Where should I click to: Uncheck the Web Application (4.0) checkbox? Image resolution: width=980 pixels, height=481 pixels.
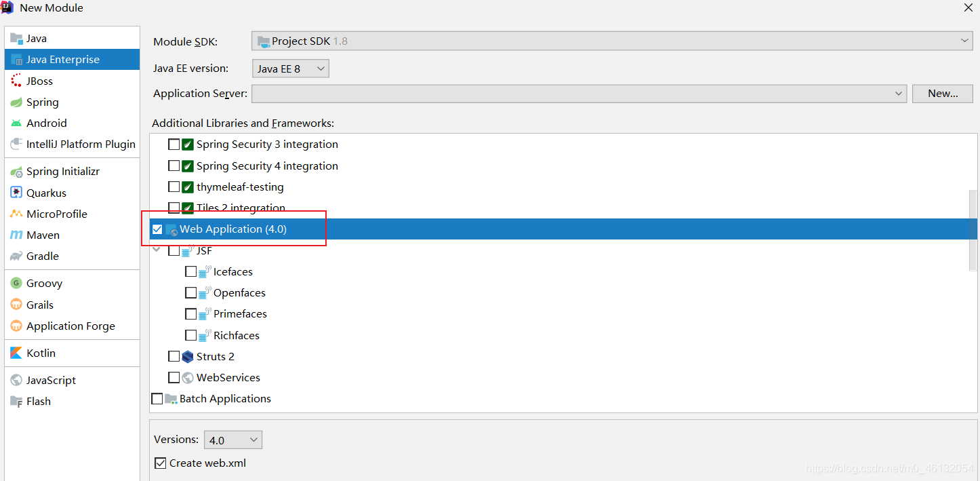pyautogui.click(x=157, y=229)
